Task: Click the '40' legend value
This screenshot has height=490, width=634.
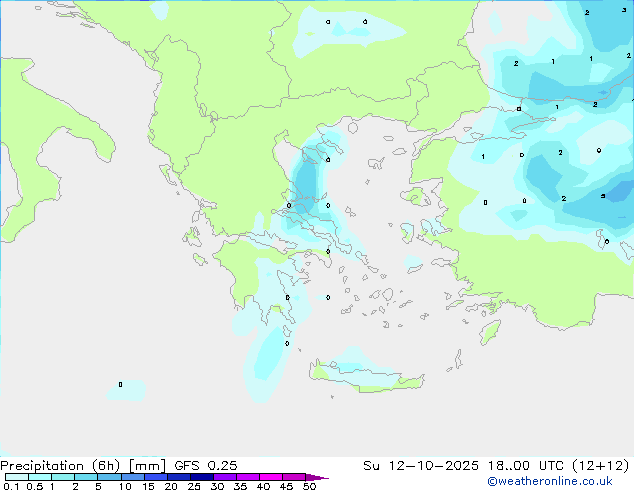Action: pos(263,486)
